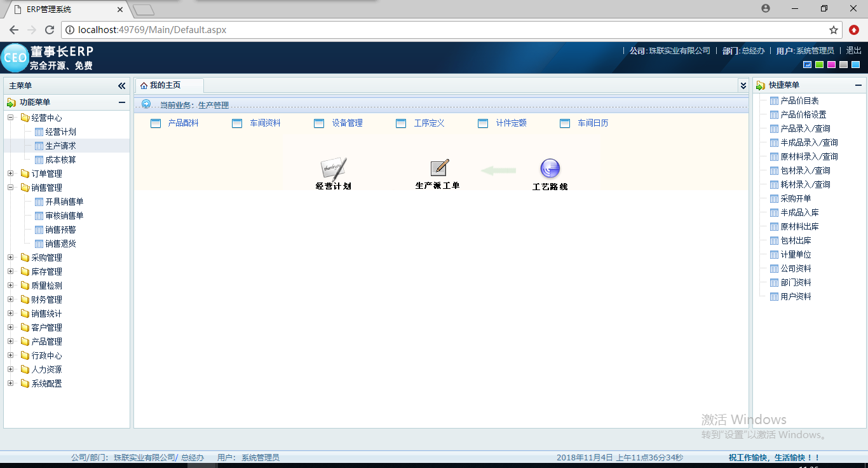The height and width of the screenshot is (468, 868).
Task: Open the 生产派工单 notepad icon
Action: (x=439, y=168)
